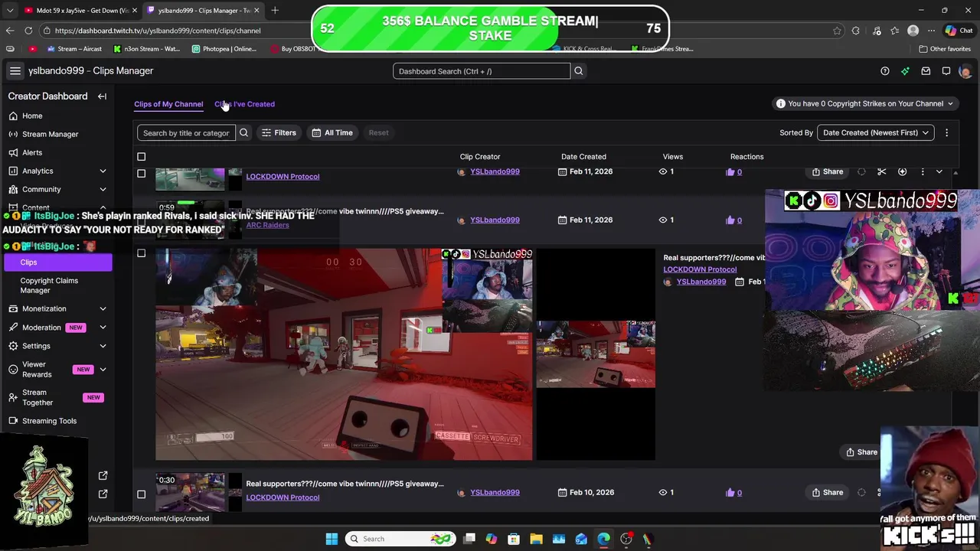The width and height of the screenshot is (980, 551).
Task: Click the second external link icon in sidebar
Action: (103, 494)
